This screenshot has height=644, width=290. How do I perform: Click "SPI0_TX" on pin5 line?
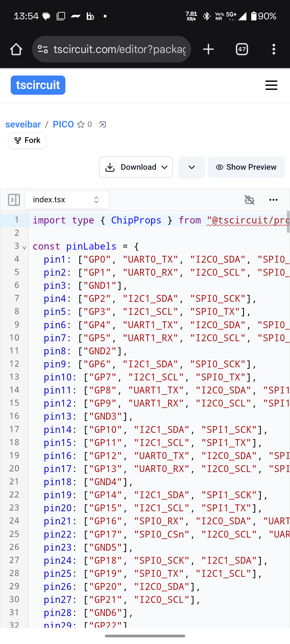215,312
